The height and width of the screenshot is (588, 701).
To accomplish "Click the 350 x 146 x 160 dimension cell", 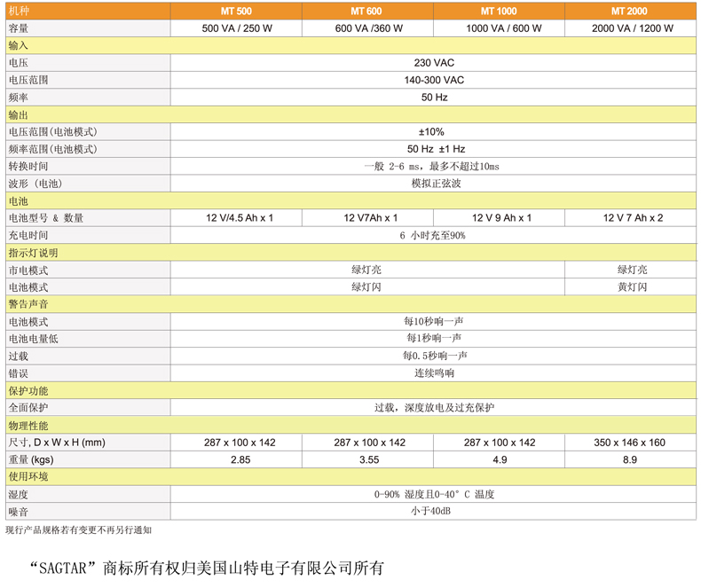I will 629,443.
